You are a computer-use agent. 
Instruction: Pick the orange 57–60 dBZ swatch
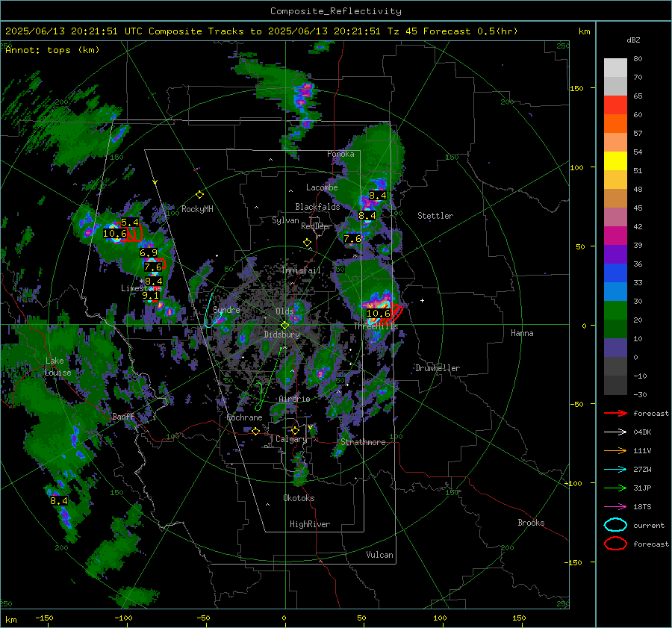(x=615, y=124)
